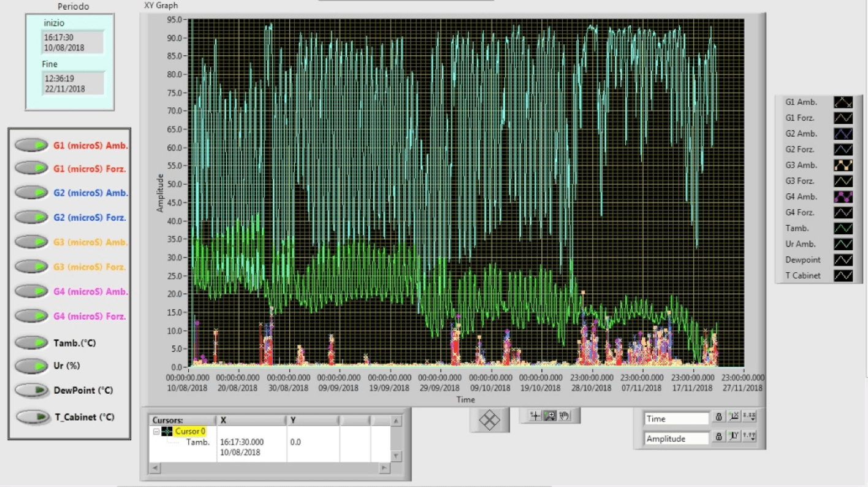Toggle the G3 (microS) Forz. plot switch

point(31,267)
